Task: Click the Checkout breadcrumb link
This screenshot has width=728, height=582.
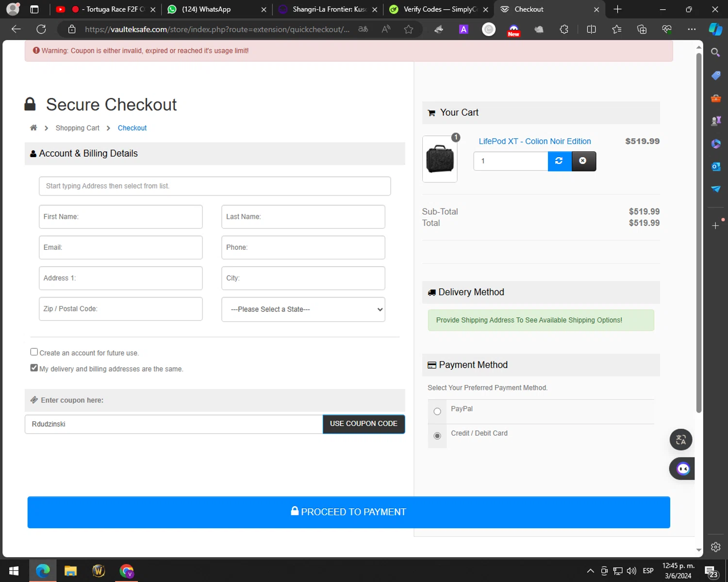Action: 132,128
